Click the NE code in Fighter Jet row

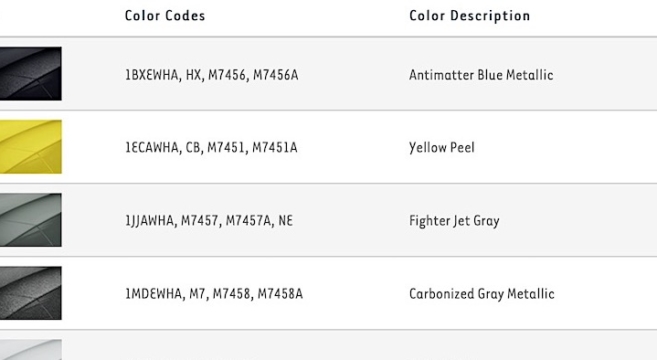pos(285,221)
